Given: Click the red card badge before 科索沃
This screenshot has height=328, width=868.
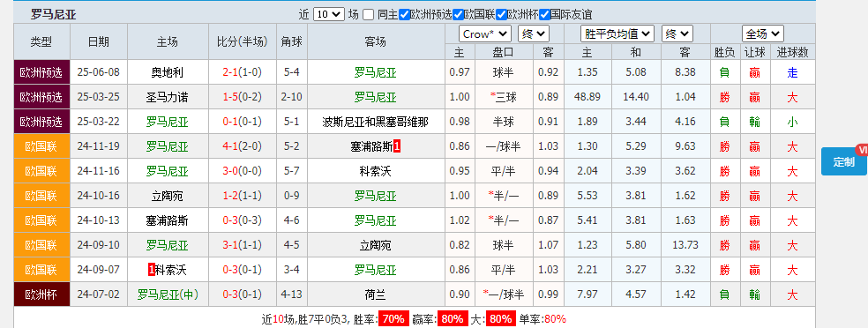Looking at the screenshot, I should 151,270.
